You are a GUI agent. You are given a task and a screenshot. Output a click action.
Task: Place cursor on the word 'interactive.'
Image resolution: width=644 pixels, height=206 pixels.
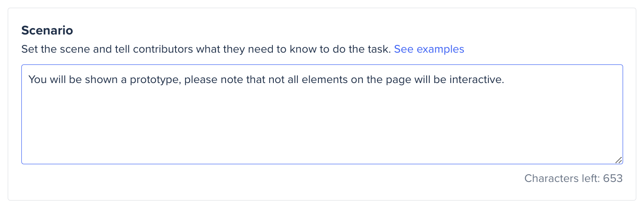point(477,79)
